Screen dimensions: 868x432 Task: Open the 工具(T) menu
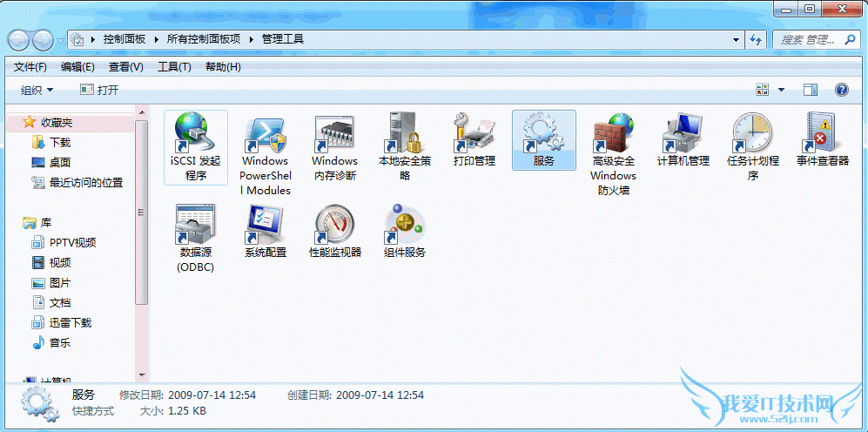coord(174,67)
